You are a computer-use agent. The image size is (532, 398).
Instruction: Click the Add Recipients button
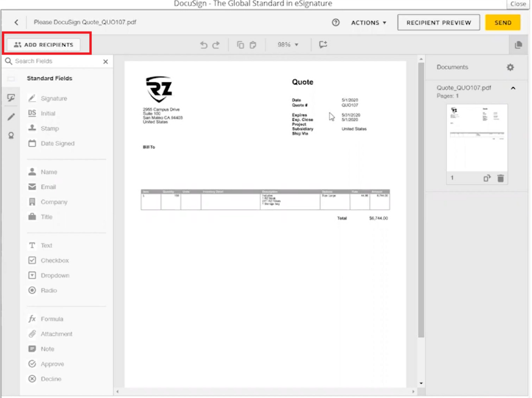[x=44, y=45]
